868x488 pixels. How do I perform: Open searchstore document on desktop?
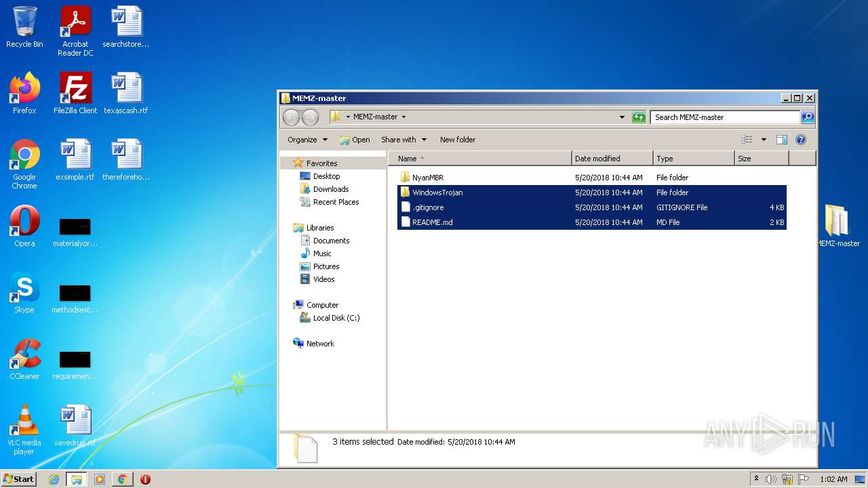126,27
